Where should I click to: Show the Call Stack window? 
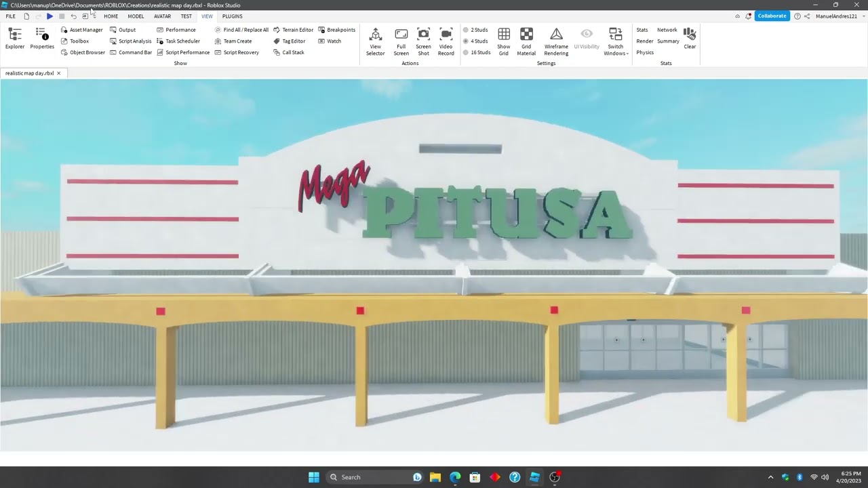pyautogui.click(x=288, y=52)
